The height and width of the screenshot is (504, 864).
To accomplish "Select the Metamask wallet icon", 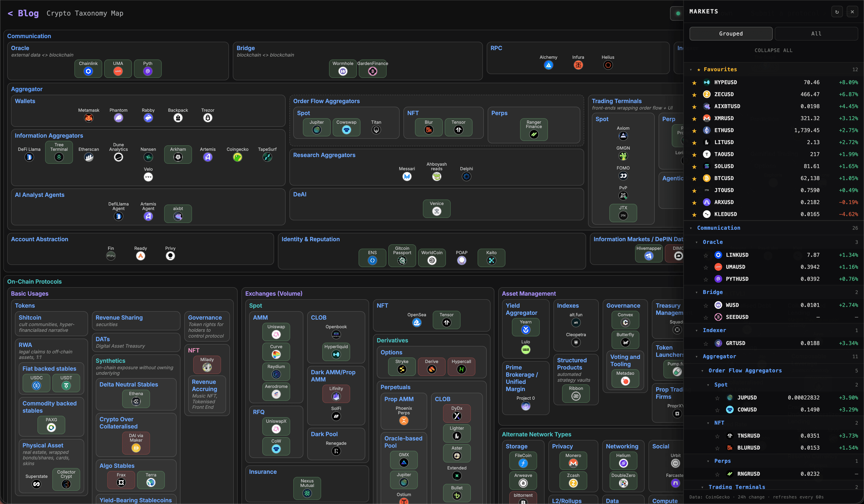I will click(89, 118).
